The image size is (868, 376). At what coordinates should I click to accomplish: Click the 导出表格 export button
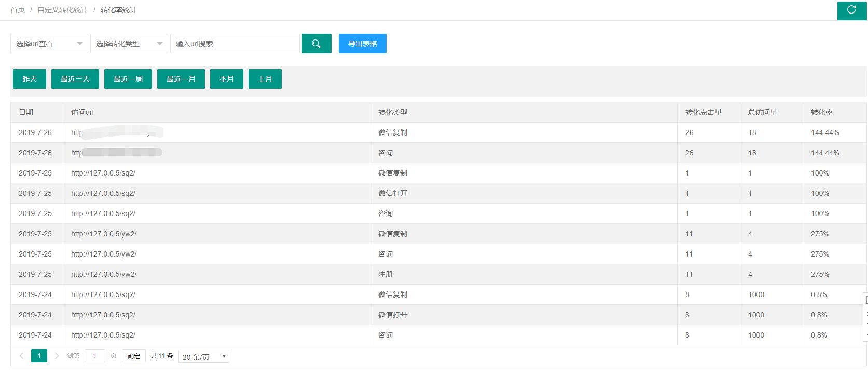point(363,44)
